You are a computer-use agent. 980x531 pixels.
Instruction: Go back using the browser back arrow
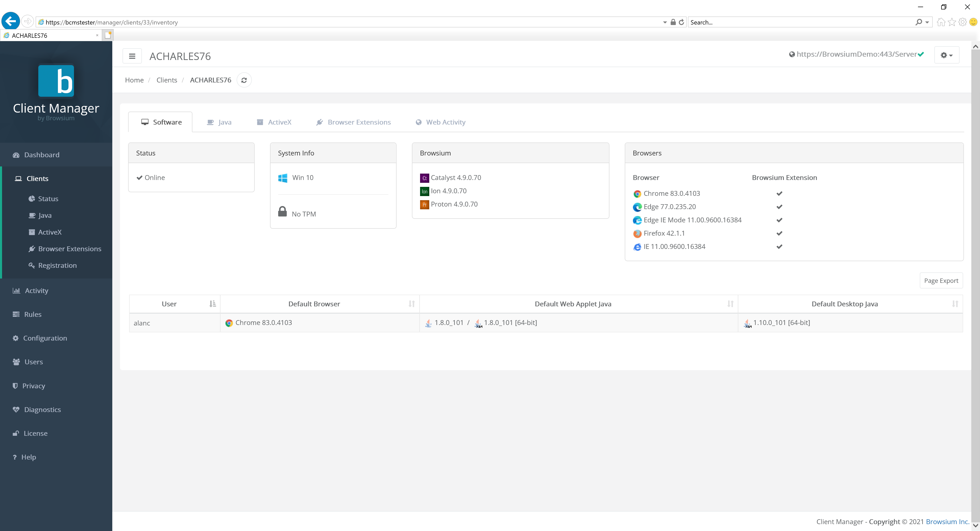coord(11,21)
